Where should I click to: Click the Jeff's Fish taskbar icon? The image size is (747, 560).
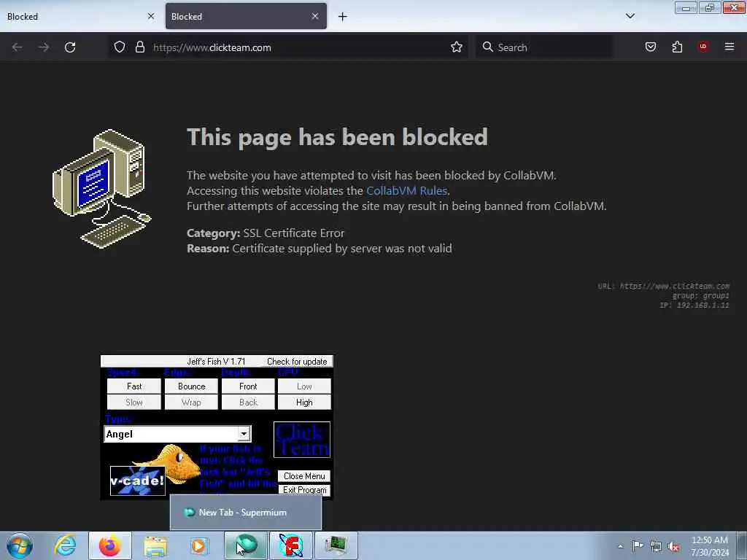291,545
